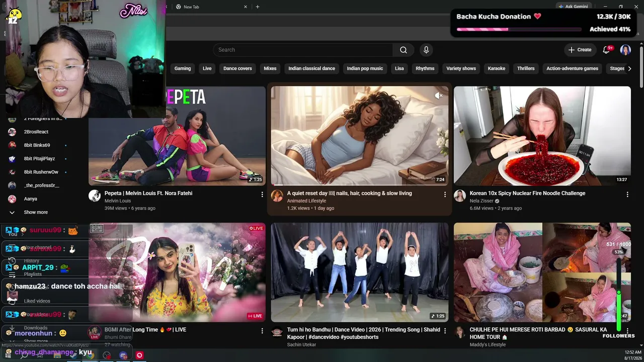Play the kids dance video thumbnail
Screen dimensions: 644x362
(360, 273)
